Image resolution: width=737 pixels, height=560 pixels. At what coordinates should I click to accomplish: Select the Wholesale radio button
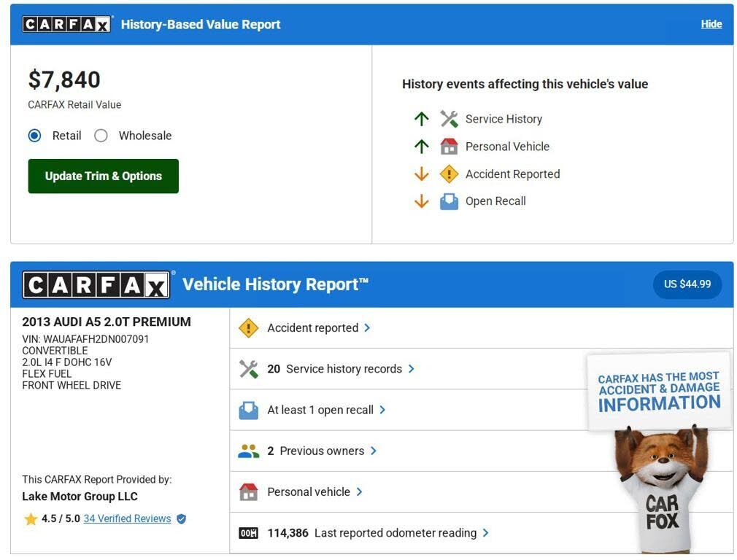(x=101, y=136)
